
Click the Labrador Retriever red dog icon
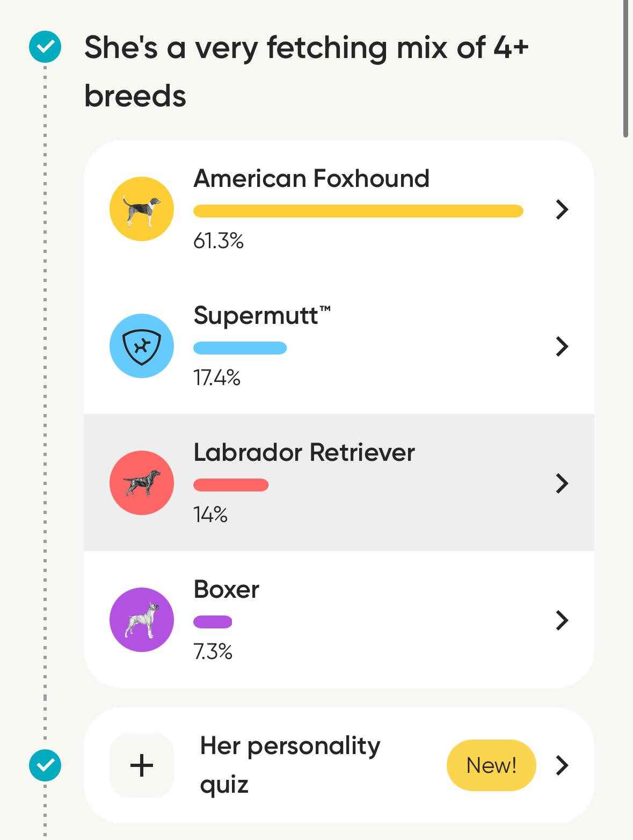coord(141,483)
